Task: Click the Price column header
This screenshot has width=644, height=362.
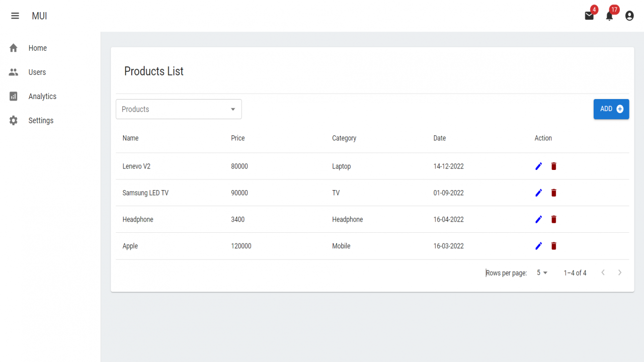Action: (x=238, y=138)
